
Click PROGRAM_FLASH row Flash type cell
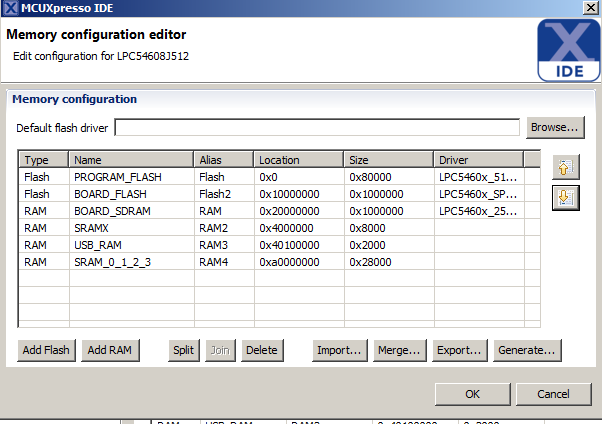point(44,177)
